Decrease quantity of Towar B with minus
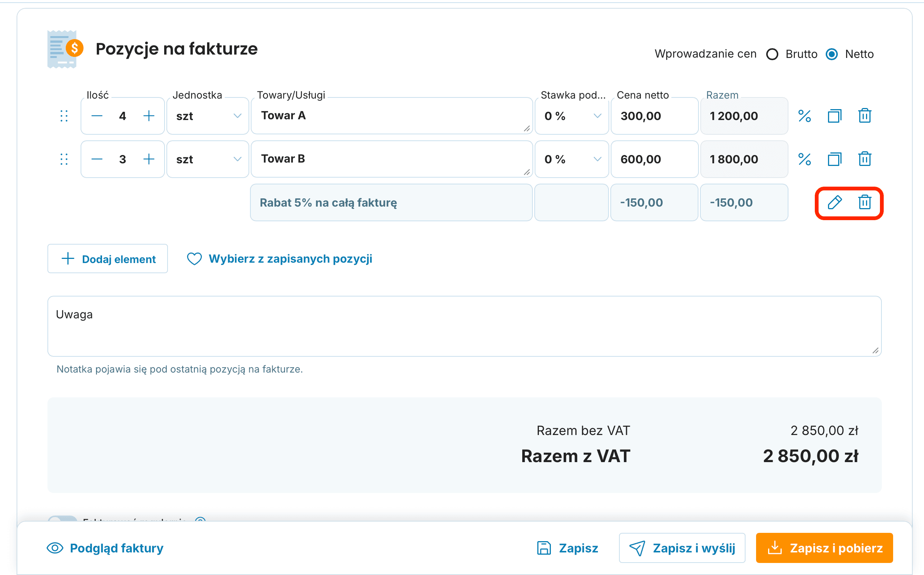The width and height of the screenshot is (924, 575). coord(97,159)
